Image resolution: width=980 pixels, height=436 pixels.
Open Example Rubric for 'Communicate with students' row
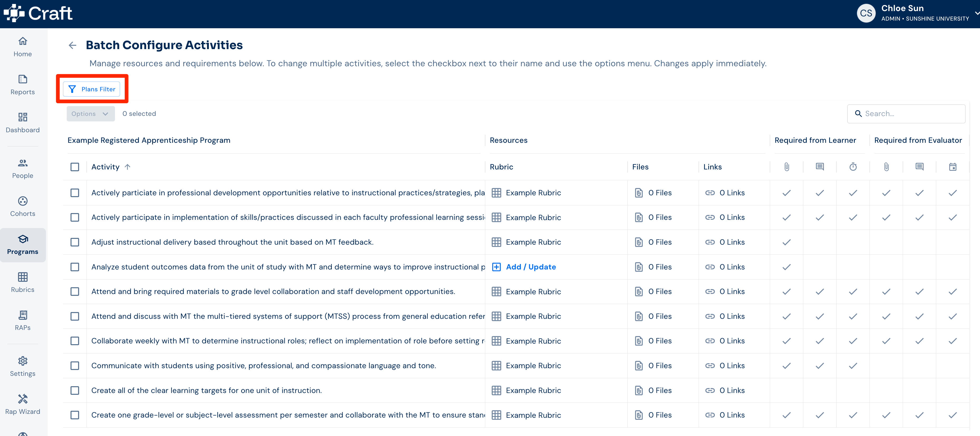coord(533,366)
